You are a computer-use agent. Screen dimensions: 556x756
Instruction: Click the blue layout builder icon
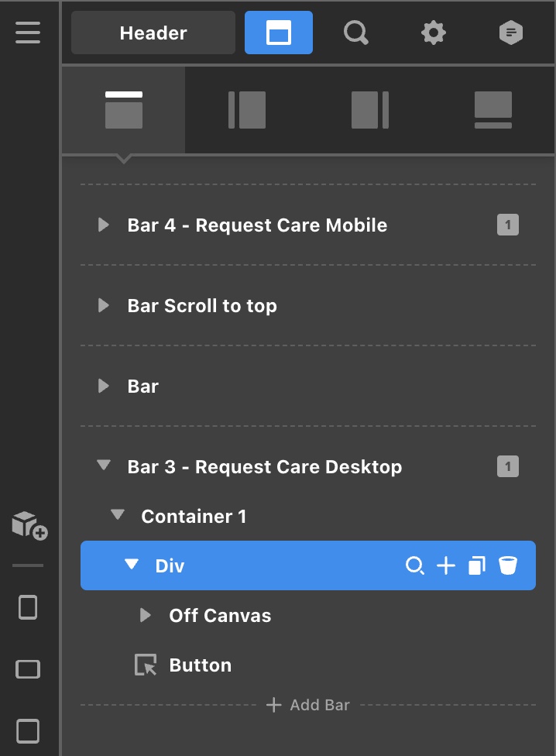(x=279, y=33)
